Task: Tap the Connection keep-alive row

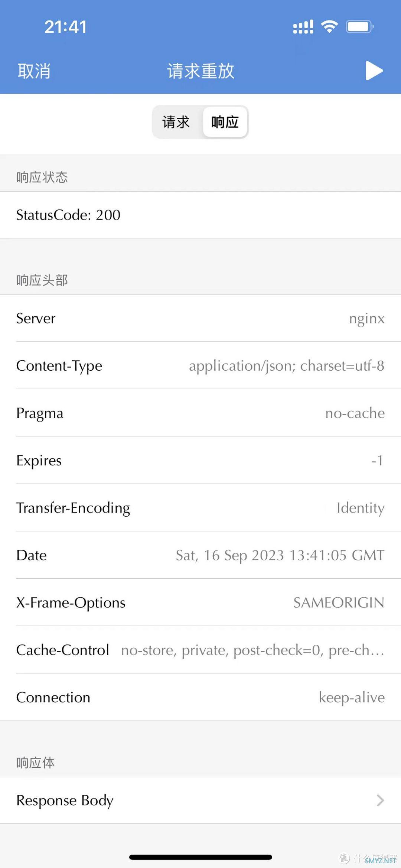Action: point(200,697)
